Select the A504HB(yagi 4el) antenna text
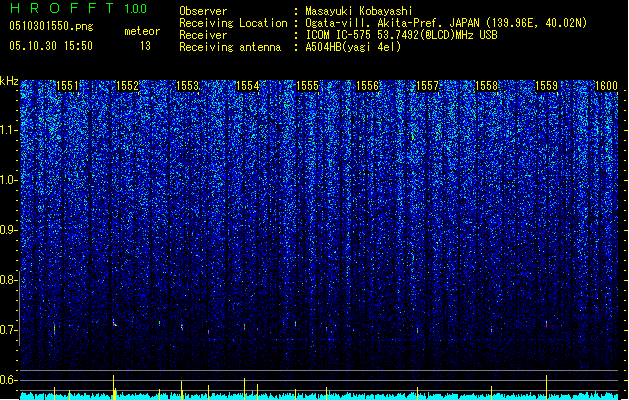This screenshot has width=629, height=400. click(353, 47)
